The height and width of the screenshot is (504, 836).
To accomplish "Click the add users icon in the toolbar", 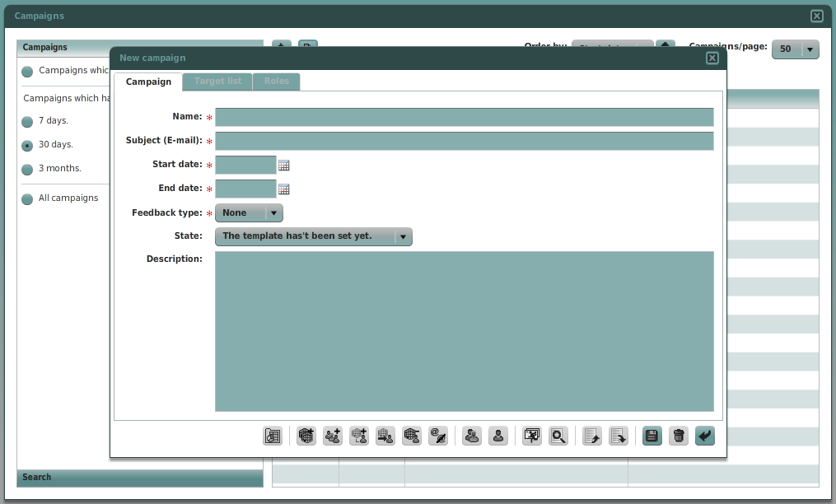I will pyautogui.click(x=332, y=436).
